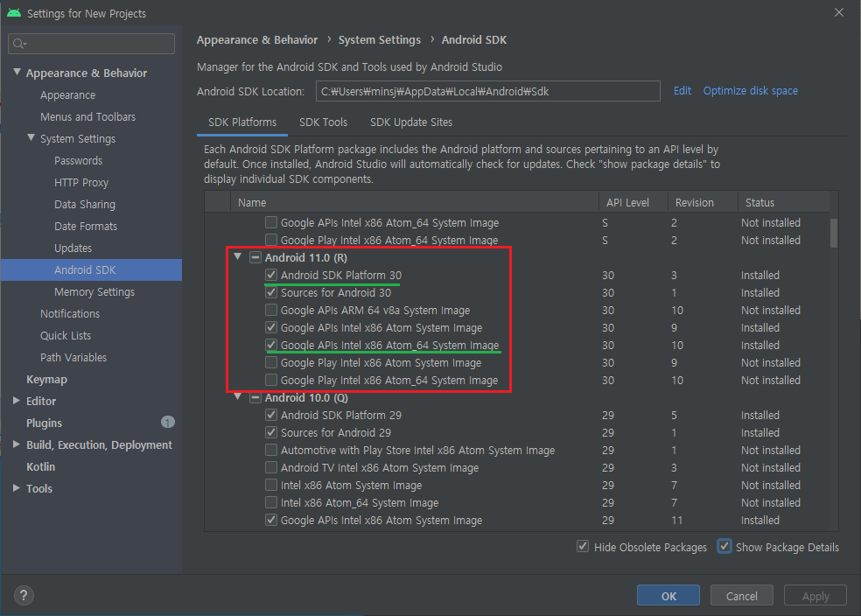Open the SDK Update Sites tab
Viewport: 861px width, 616px height.
pyautogui.click(x=410, y=122)
